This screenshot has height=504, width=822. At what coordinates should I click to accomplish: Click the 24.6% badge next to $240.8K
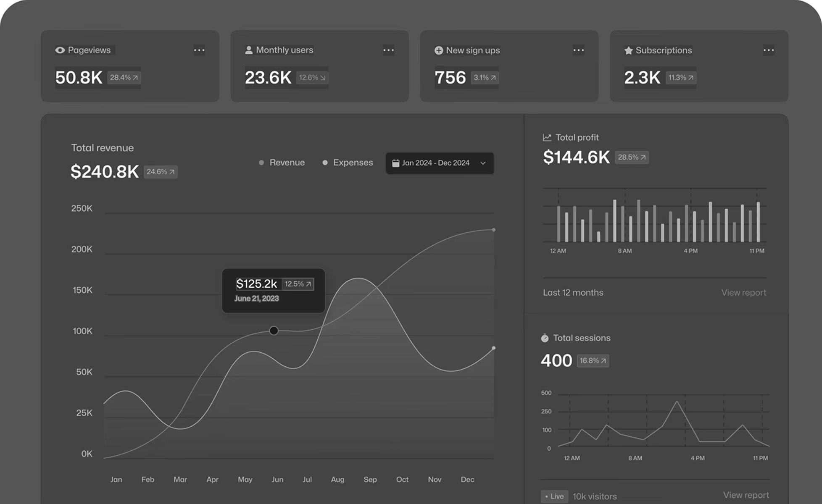(x=161, y=172)
